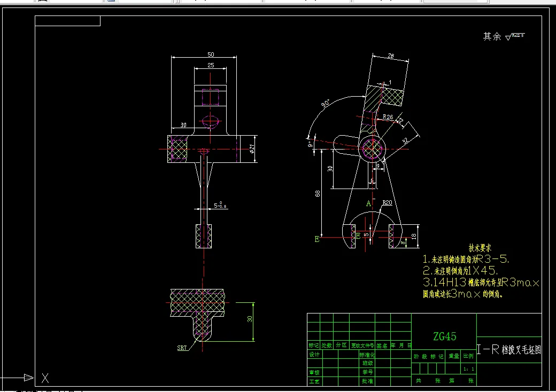Click the 9° angle dimension
The image size is (556, 392).
pyautogui.click(x=310, y=144)
